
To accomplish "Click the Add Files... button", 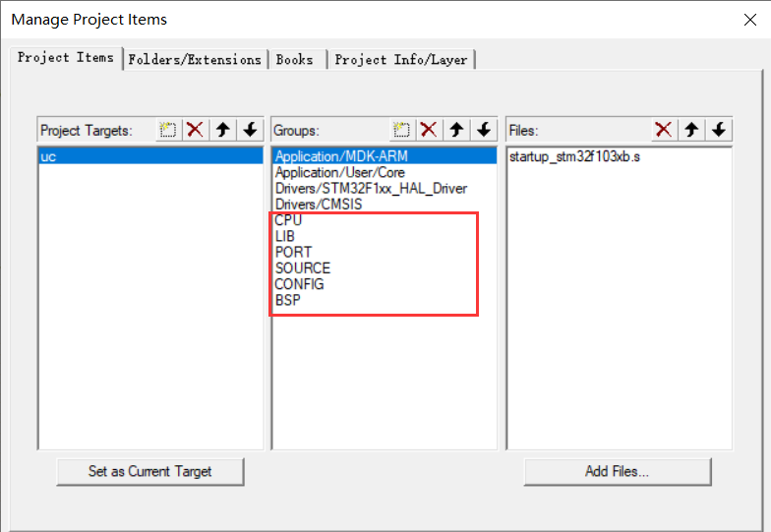I will [618, 472].
